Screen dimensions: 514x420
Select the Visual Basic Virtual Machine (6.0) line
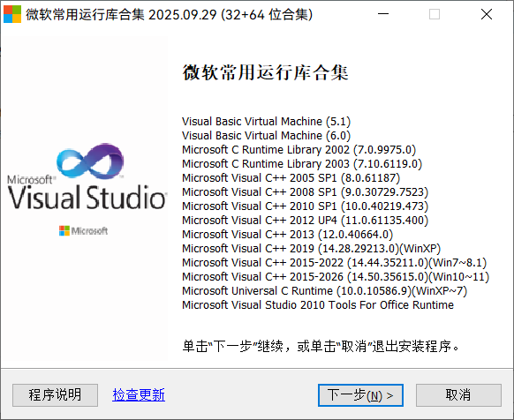pos(266,136)
